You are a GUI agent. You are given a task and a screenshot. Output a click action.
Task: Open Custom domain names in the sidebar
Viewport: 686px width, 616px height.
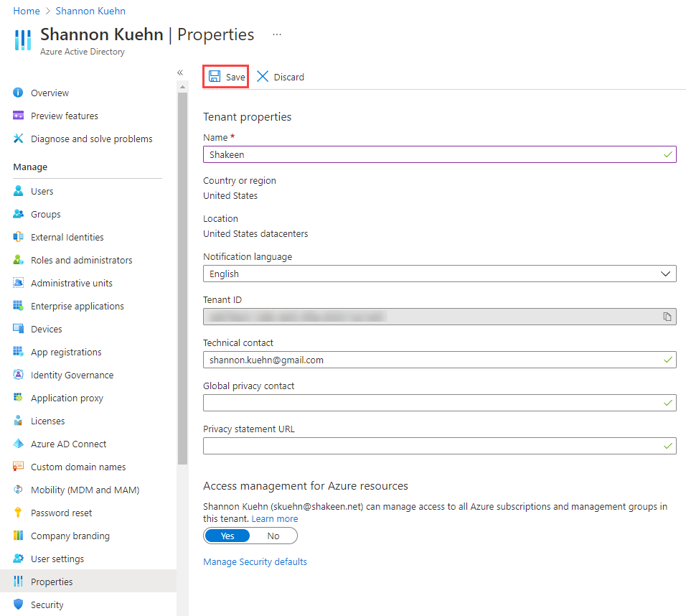click(x=78, y=467)
